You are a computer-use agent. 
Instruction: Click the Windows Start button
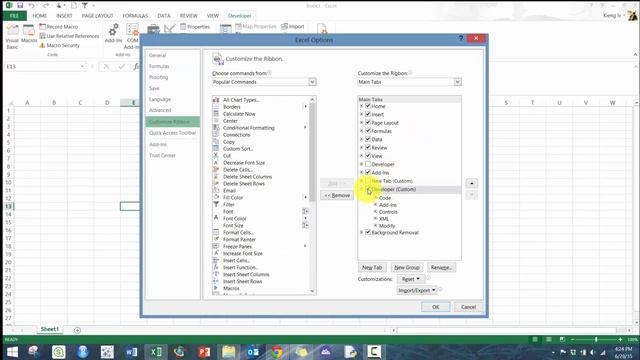tap(12, 352)
